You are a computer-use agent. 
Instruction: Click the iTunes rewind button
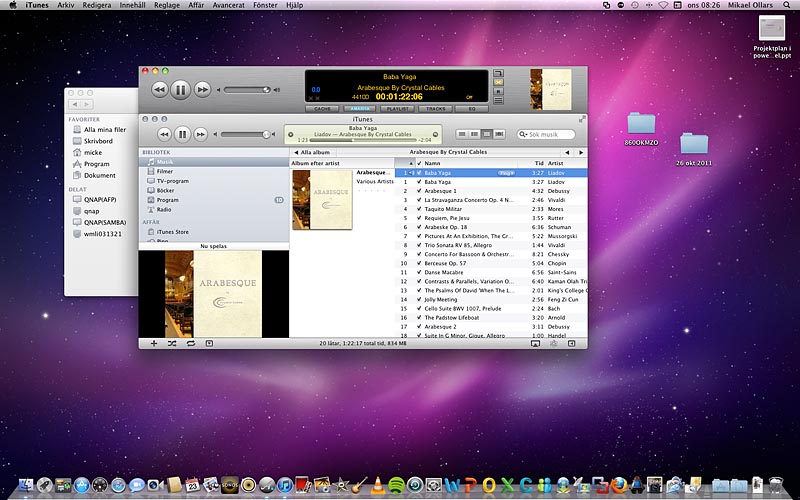pos(164,134)
